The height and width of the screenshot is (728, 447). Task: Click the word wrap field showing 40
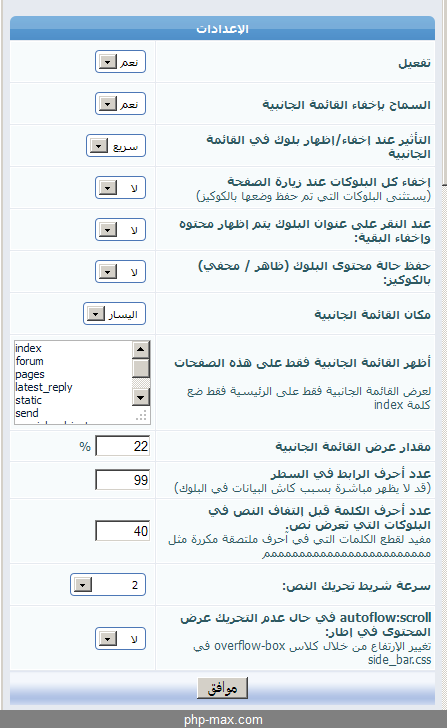(123, 531)
